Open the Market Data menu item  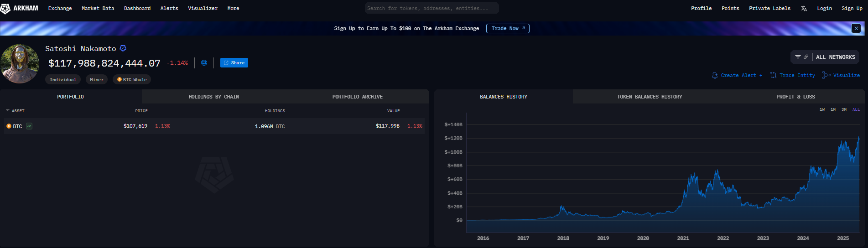coord(98,8)
